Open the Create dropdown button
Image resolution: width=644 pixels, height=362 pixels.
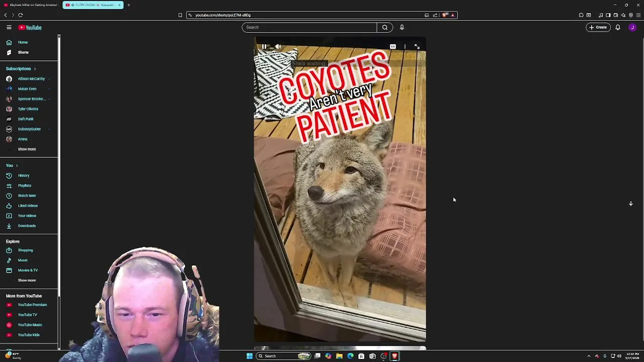(598, 27)
